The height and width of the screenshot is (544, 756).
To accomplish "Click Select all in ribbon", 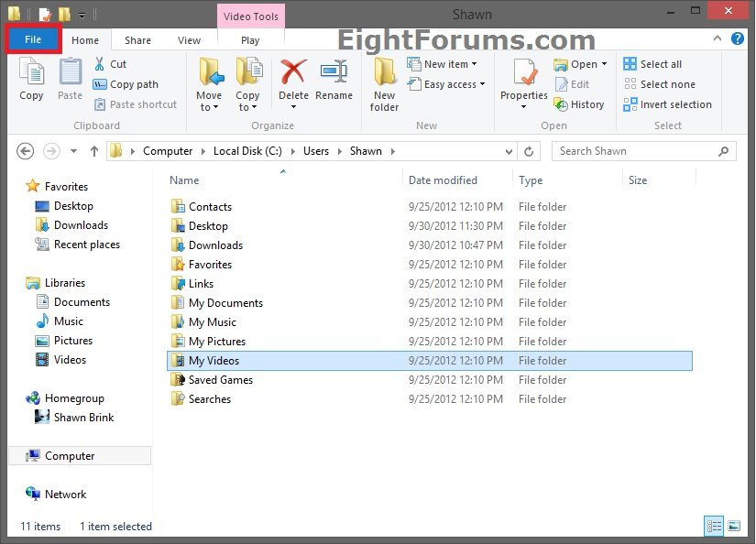I will [x=652, y=64].
